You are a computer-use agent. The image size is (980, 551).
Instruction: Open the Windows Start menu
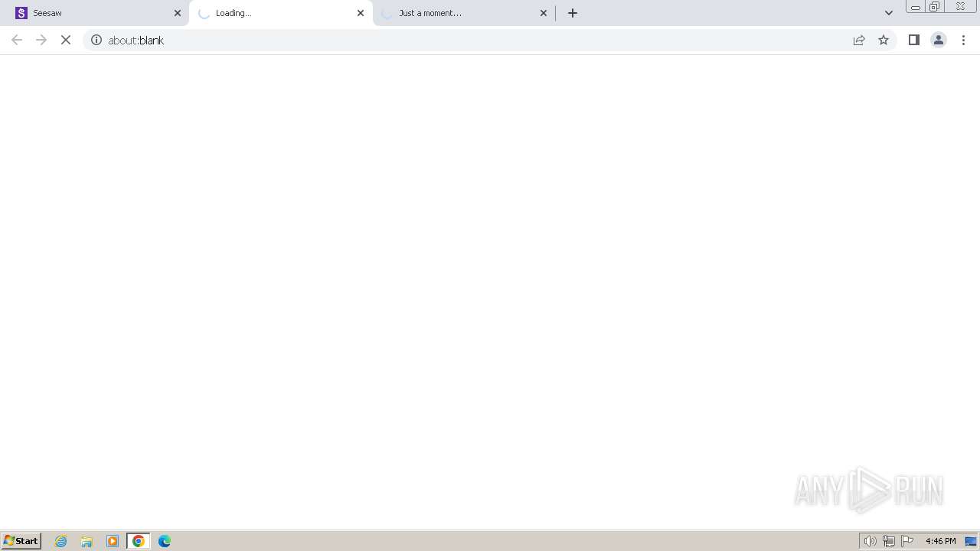(x=21, y=541)
